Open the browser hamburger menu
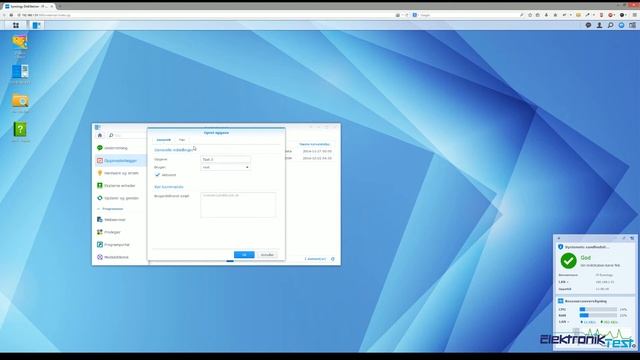The width and height of the screenshot is (640, 360). point(635,15)
